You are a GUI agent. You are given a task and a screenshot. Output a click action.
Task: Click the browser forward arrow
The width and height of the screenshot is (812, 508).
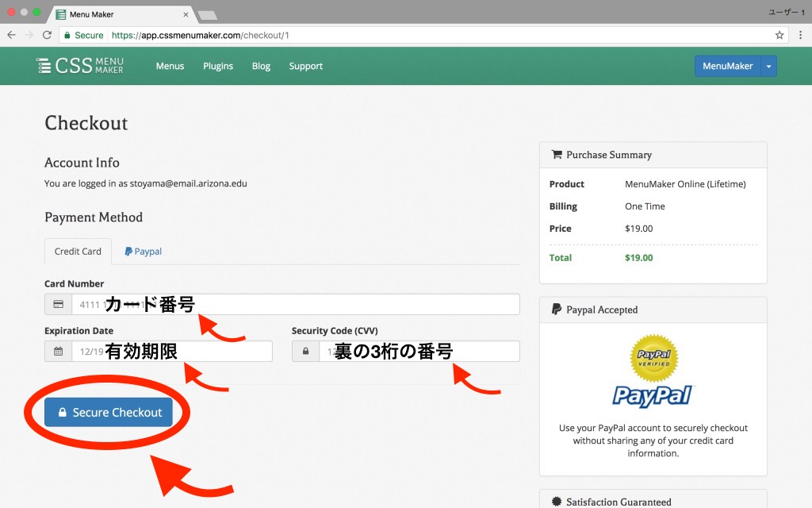[29, 35]
